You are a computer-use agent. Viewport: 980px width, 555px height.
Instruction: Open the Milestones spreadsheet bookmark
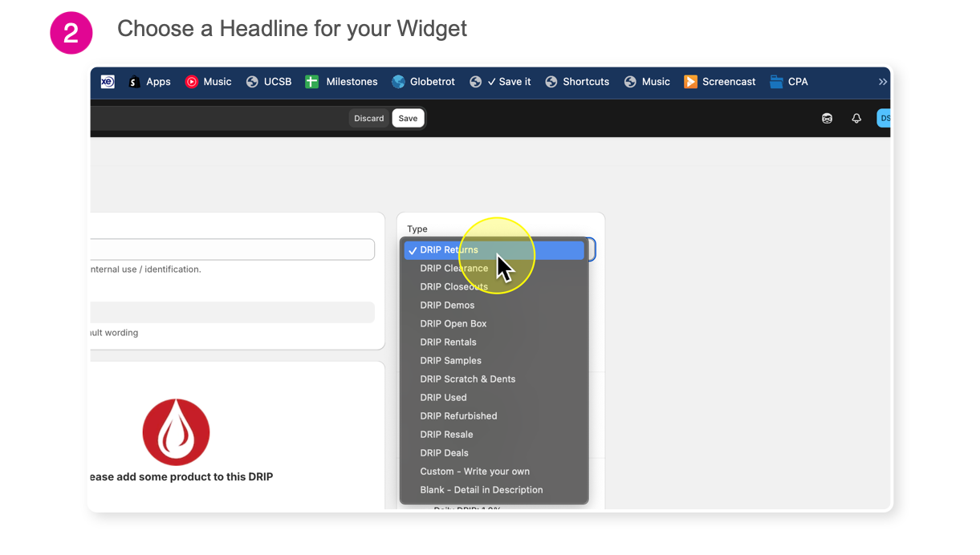pos(341,82)
